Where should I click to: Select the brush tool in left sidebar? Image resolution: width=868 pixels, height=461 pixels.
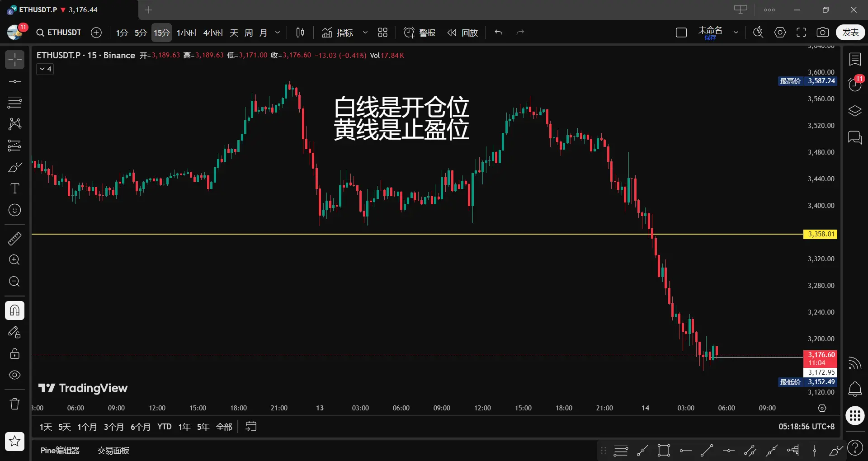pyautogui.click(x=14, y=167)
